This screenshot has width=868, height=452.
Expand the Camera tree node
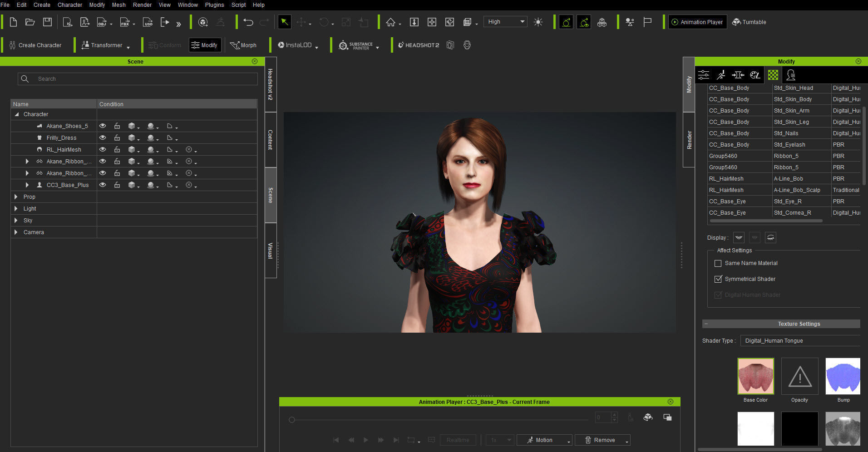(16, 232)
